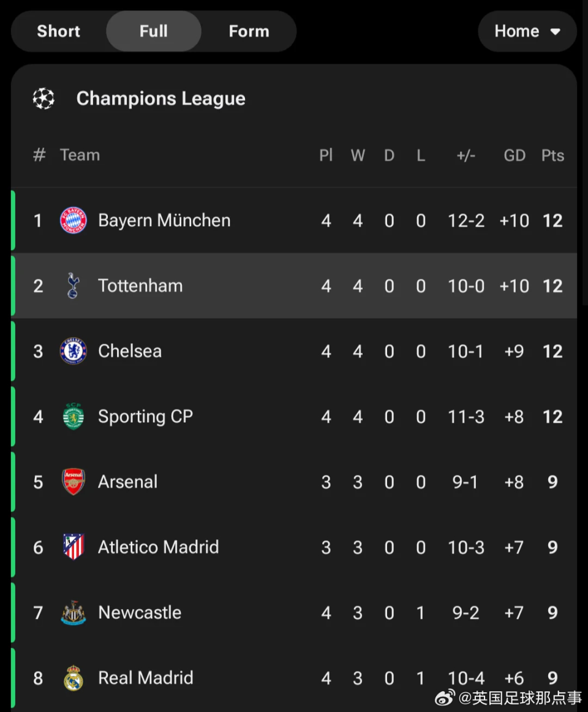Click the Newcastle club crest

point(73,613)
